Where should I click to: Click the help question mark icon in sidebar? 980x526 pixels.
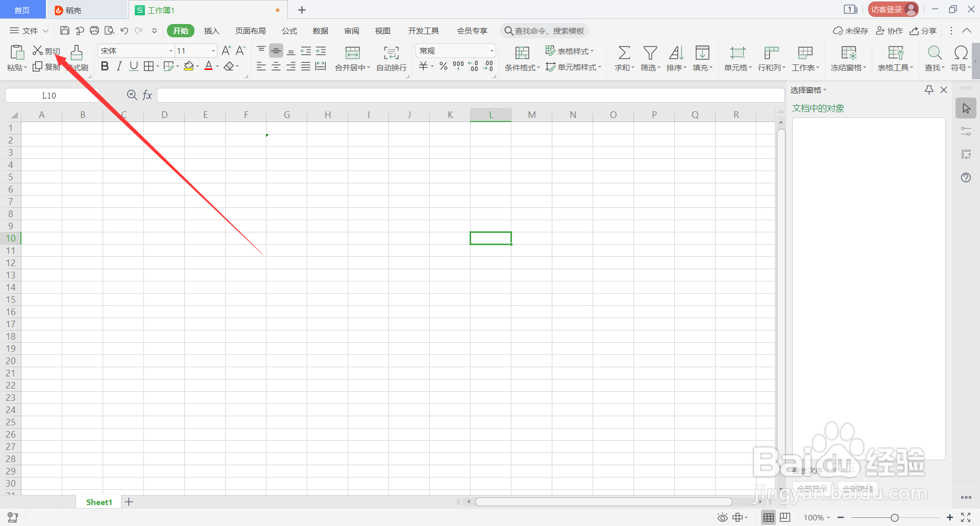click(x=966, y=178)
